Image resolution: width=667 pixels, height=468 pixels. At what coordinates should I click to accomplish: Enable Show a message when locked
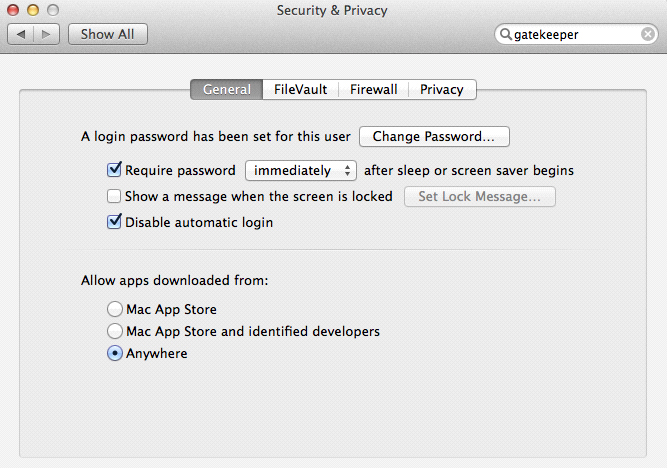point(114,196)
